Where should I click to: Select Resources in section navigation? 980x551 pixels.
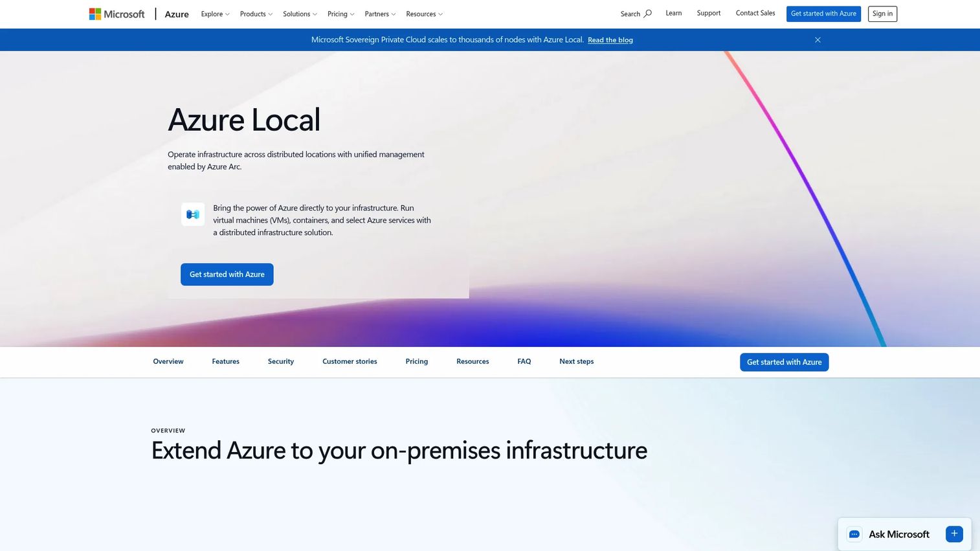(473, 361)
